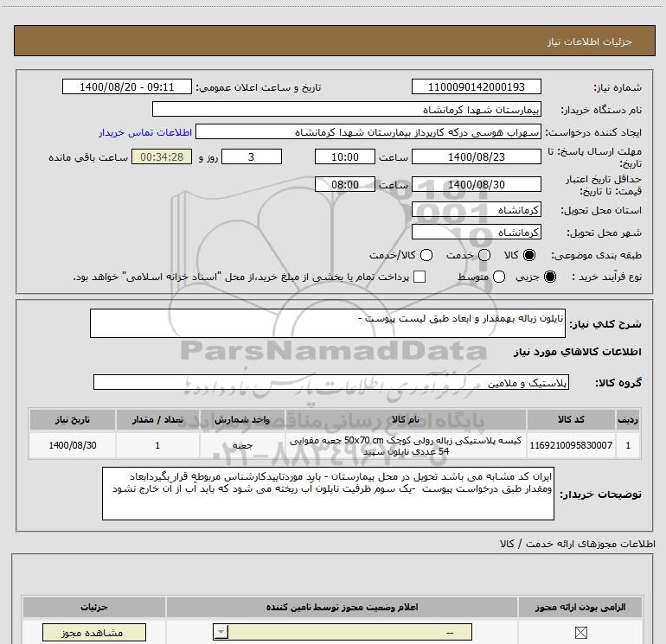Click the unit cell جعبه

(x=242, y=445)
